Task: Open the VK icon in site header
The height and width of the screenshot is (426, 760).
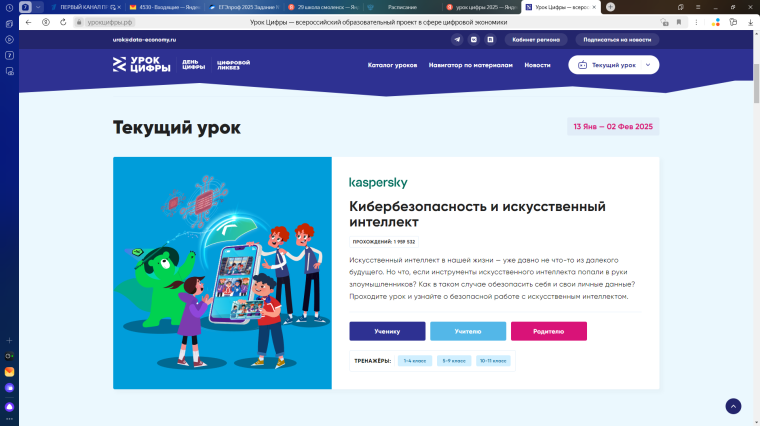Action: pos(474,40)
